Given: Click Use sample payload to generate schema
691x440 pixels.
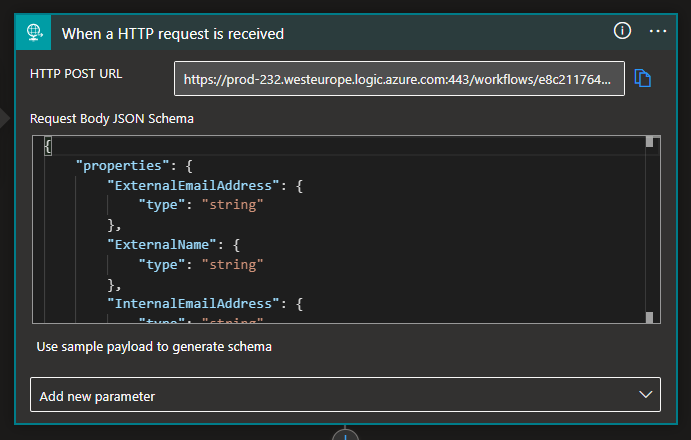Looking at the screenshot, I should tap(154, 347).
